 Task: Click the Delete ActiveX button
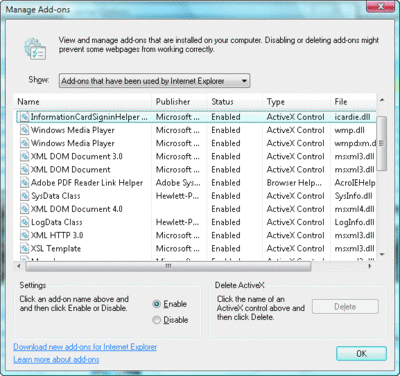(x=345, y=307)
